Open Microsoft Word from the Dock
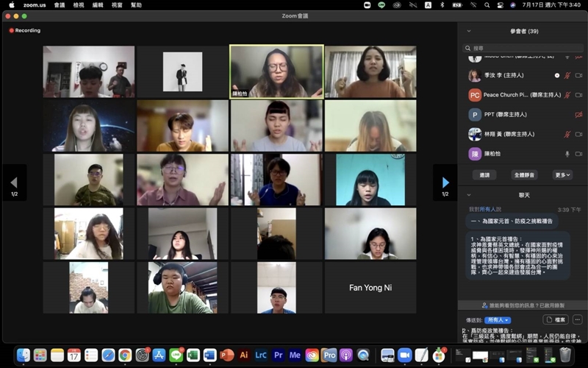Image resolution: width=588 pixels, height=368 pixels. coord(210,355)
